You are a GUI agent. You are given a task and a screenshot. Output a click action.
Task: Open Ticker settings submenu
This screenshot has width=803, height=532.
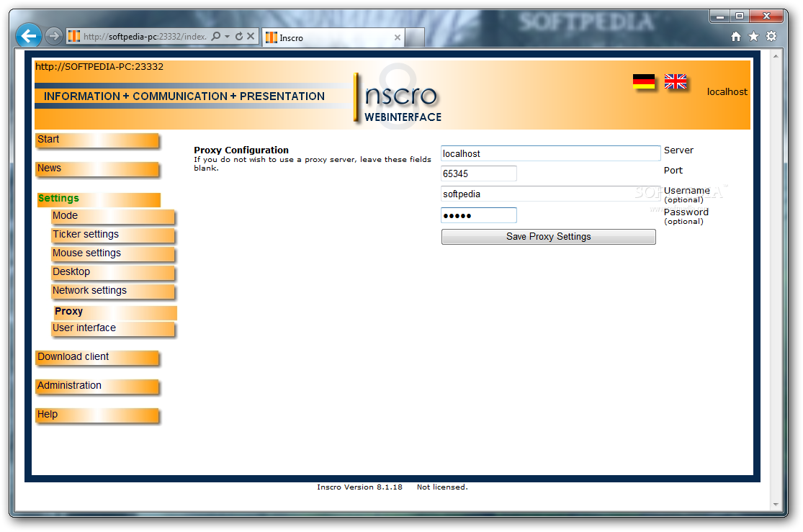112,235
